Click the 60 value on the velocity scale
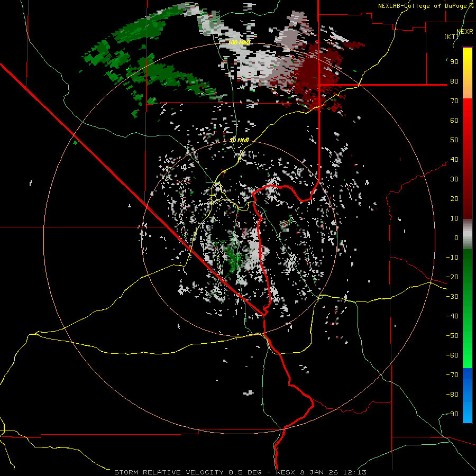This screenshot has width=476, height=476. (454, 121)
